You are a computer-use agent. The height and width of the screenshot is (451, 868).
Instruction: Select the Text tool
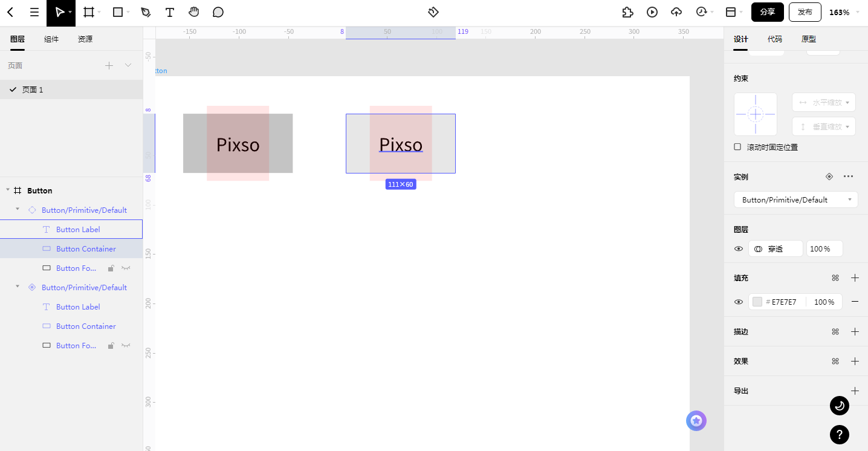pyautogui.click(x=170, y=12)
